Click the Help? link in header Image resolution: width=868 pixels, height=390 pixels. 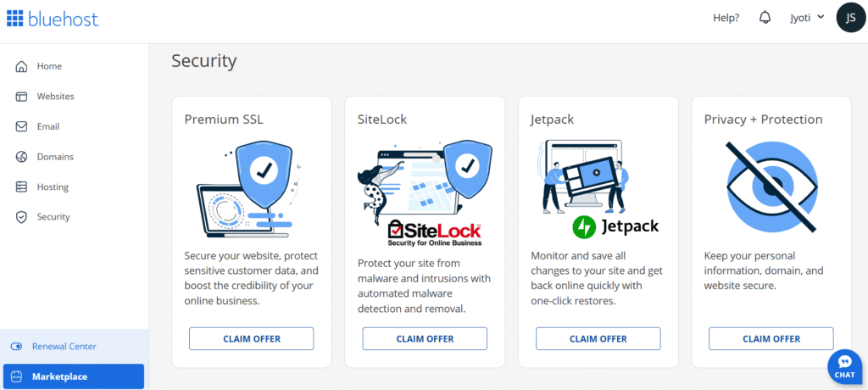tap(726, 18)
